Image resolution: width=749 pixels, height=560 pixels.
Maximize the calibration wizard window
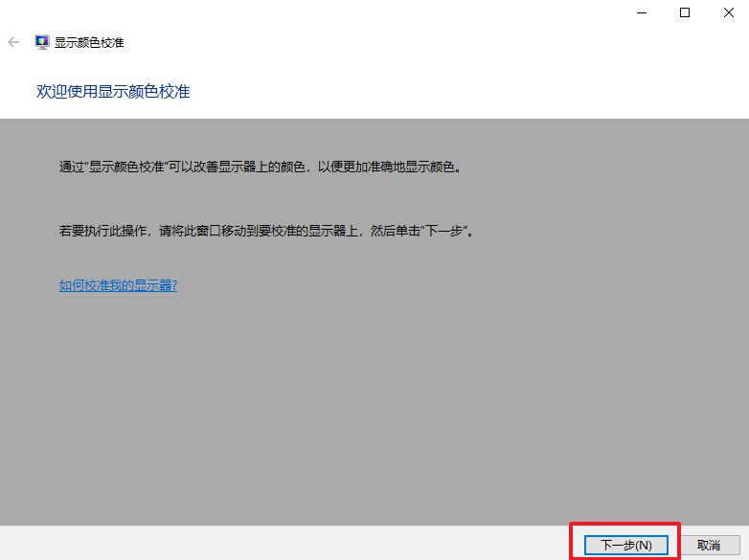[x=685, y=12]
